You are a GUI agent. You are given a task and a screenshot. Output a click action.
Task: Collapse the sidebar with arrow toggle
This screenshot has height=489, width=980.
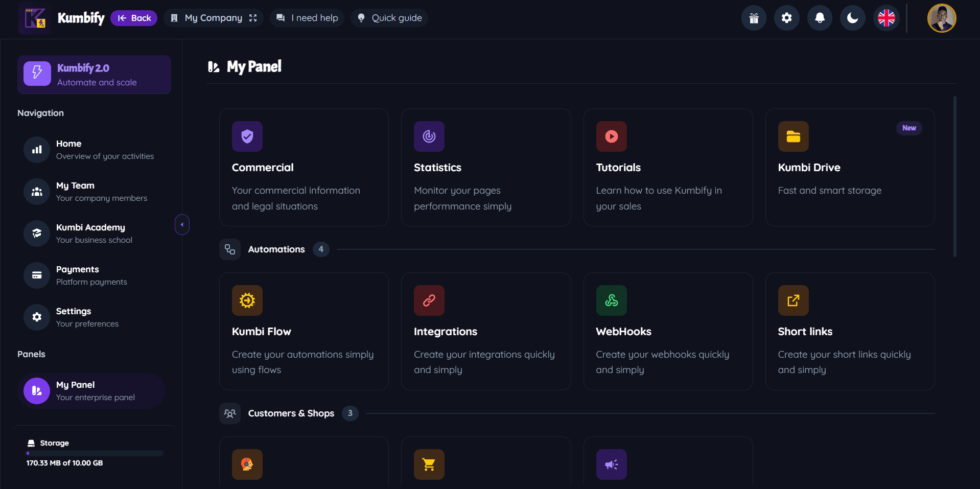(x=182, y=224)
